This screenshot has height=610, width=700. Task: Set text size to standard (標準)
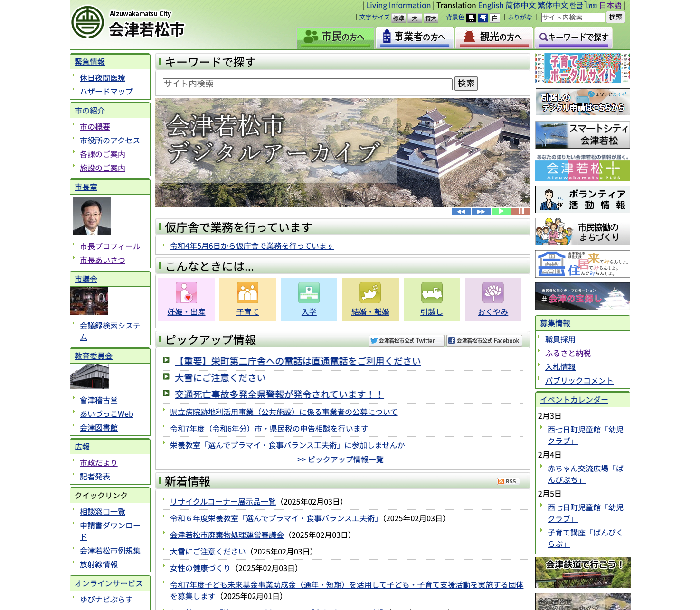[x=398, y=18]
